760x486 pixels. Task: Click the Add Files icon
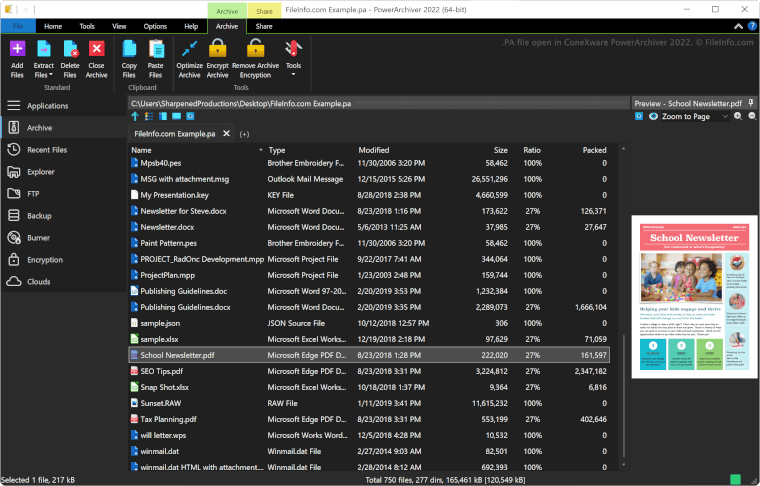coord(17,50)
